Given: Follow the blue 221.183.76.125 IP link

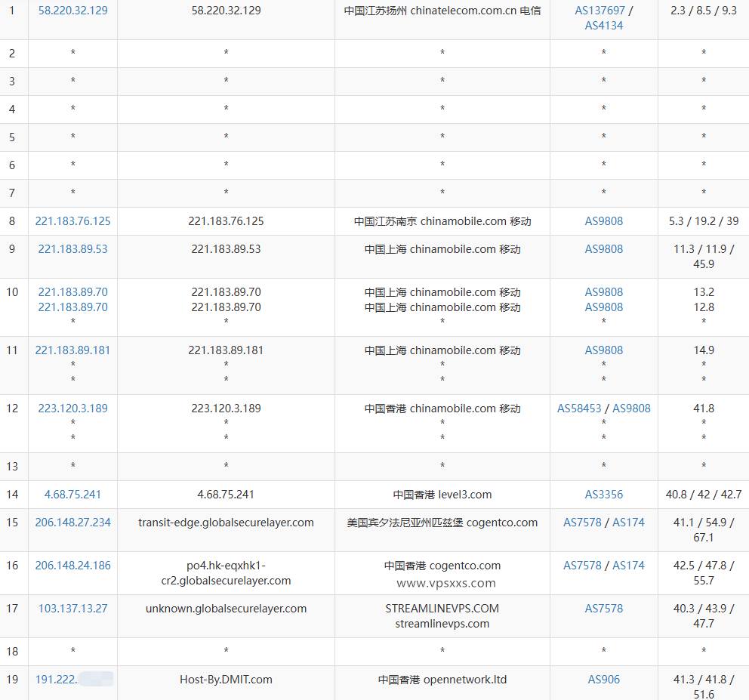Looking at the screenshot, I should 72,221.
